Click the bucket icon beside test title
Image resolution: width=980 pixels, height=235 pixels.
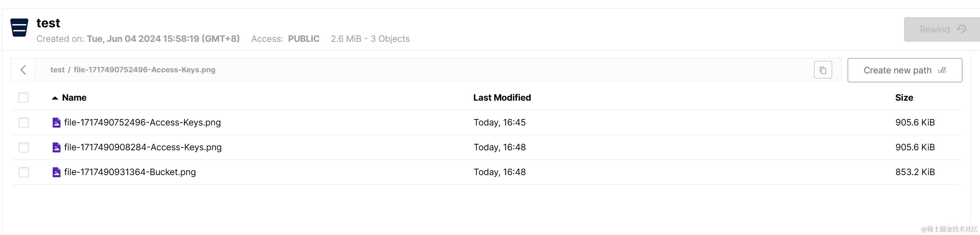pos(19,27)
